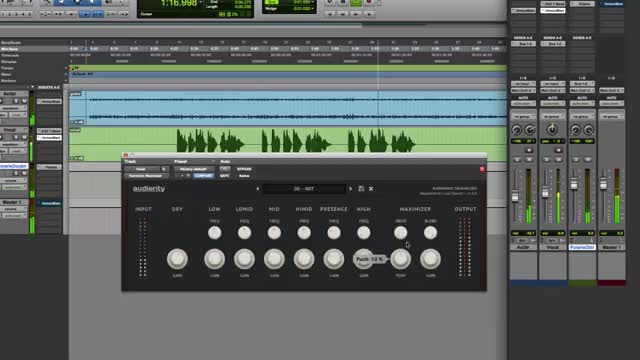Open the factory default preset dropdown
This screenshot has height=360, width=640.
(x=194, y=169)
